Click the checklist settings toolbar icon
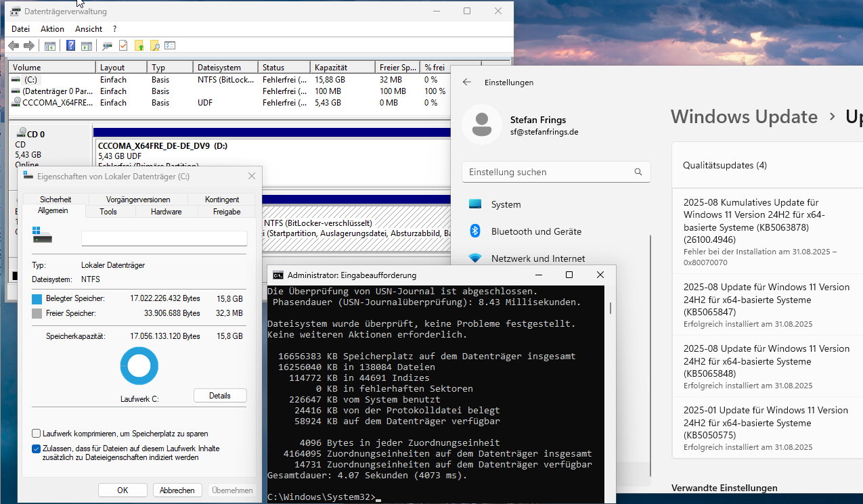 (170, 46)
